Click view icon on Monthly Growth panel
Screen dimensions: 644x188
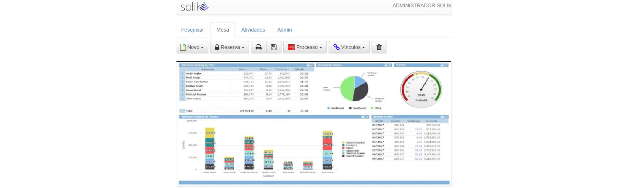tap(442, 117)
